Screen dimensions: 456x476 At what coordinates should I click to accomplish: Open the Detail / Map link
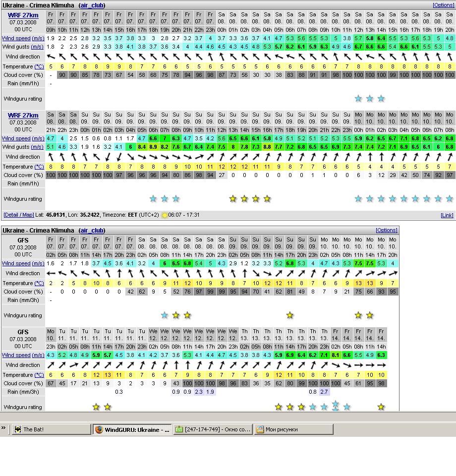[18, 215]
